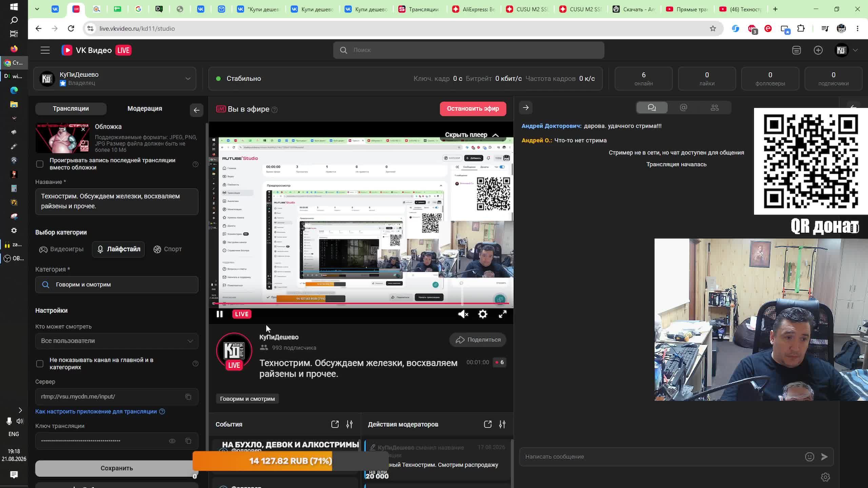Go to VK Видео LIVE home logo
This screenshot has height=488, width=868.
click(x=96, y=50)
